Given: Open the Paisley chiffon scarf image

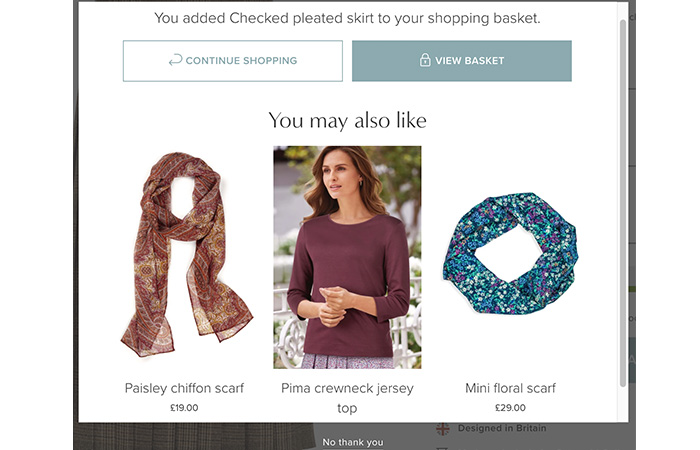Looking at the screenshot, I should click(x=185, y=256).
